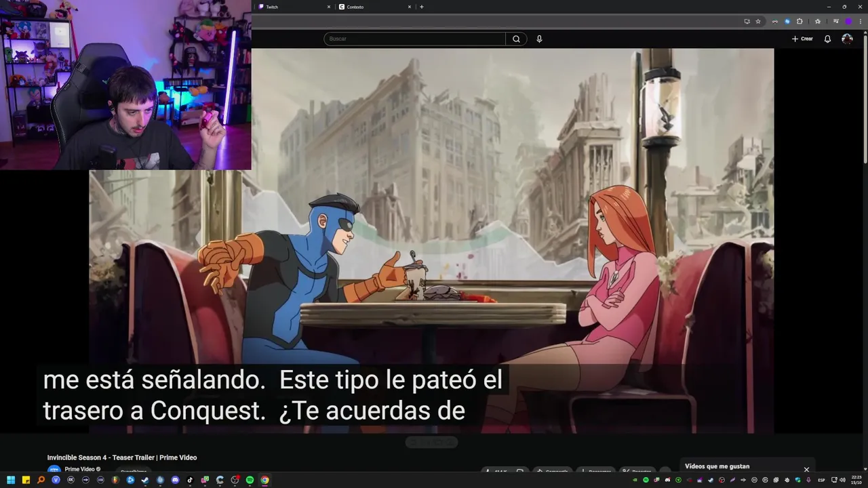This screenshot has width=868, height=488.
Task: Open the volume speaker tray icon
Action: [x=843, y=480]
